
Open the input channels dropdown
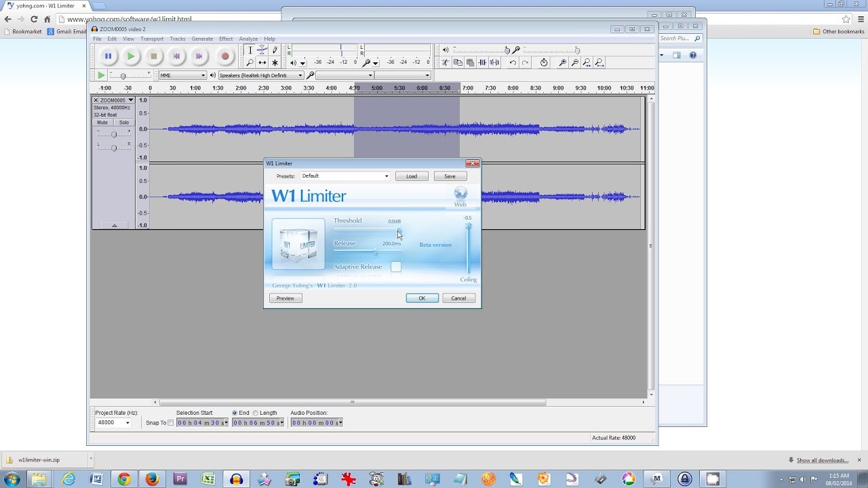[x=403, y=75]
